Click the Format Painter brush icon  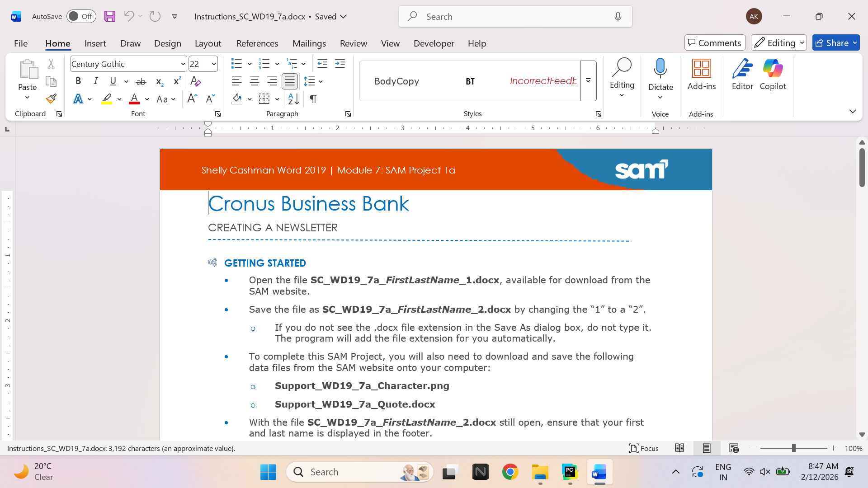tap(51, 99)
